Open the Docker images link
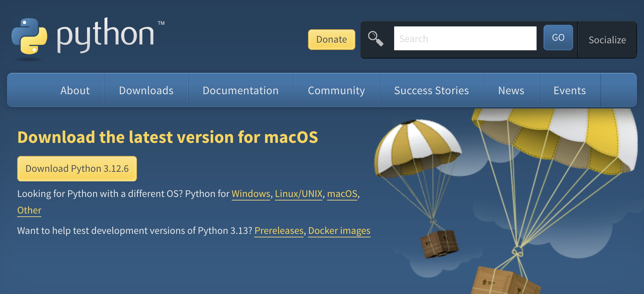Viewport: 644px width, 294px height. (x=339, y=231)
